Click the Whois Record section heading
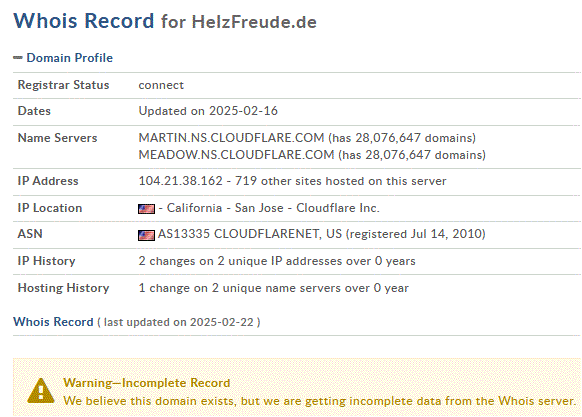Screen dimensions: 582x417 click(53, 322)
